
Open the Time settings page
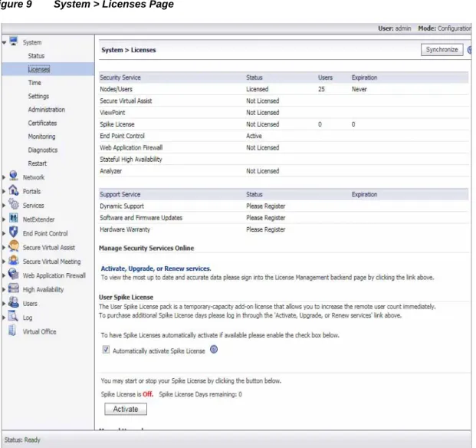[34, 83]
